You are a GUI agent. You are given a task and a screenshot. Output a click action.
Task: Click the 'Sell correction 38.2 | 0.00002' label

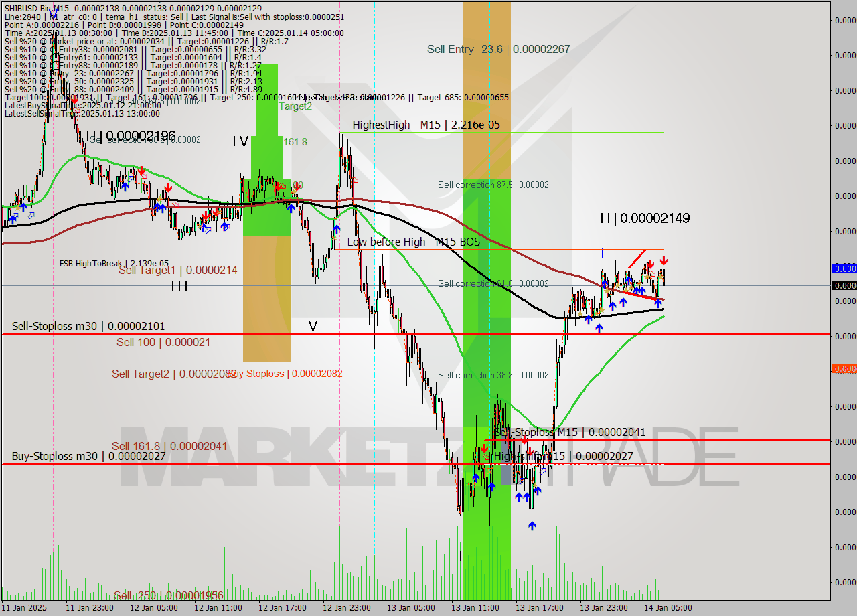point(493,375)
